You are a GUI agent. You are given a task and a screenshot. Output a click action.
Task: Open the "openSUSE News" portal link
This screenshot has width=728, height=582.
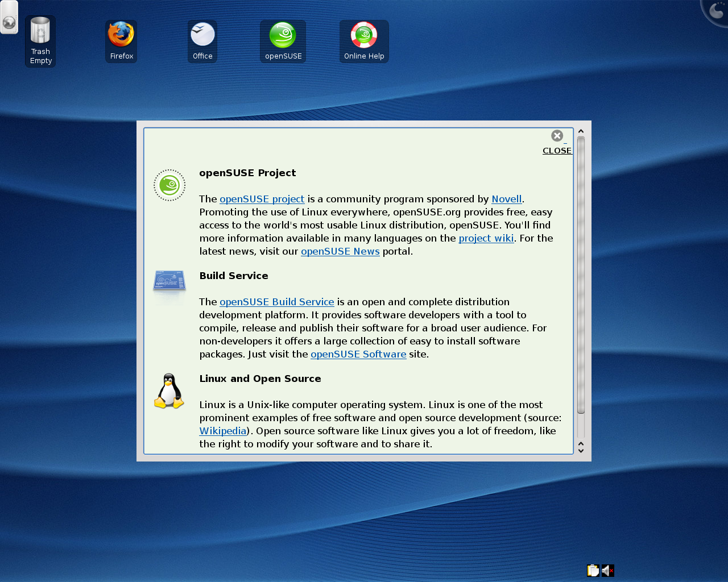pyautogui.click(x=340, y=251)
